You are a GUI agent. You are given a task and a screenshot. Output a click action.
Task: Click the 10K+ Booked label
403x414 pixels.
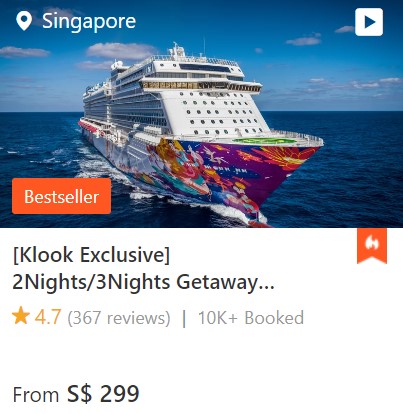pos(251,317)
